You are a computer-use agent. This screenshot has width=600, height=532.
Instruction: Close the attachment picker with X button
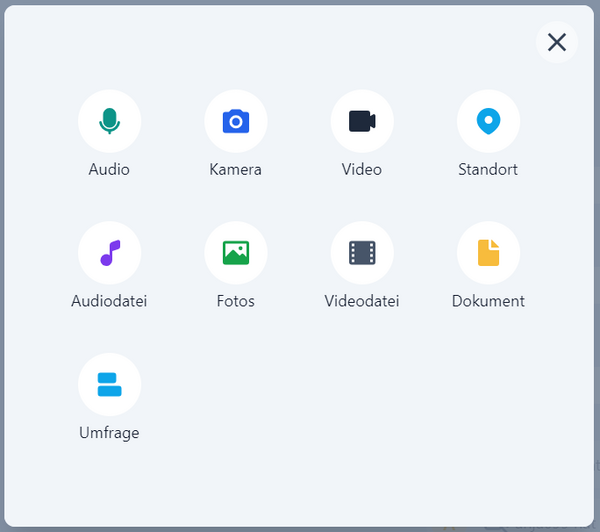tap(557, 42)
